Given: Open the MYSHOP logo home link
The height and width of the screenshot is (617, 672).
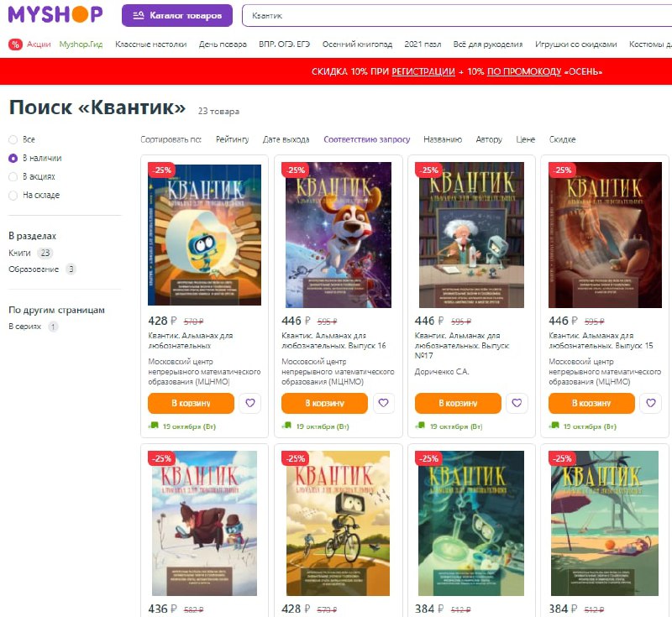Looking at the screenshot, I should tap(55, 14).
